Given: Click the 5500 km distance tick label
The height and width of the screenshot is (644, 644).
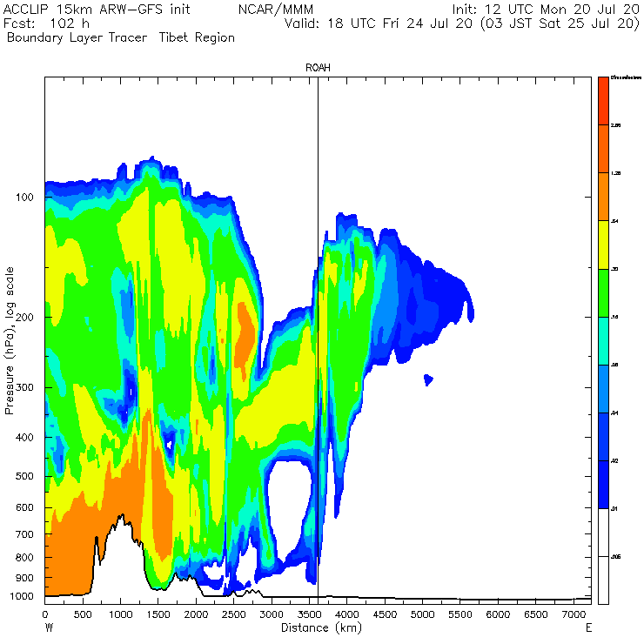Looking at the screenshot, I should (460, 614).
